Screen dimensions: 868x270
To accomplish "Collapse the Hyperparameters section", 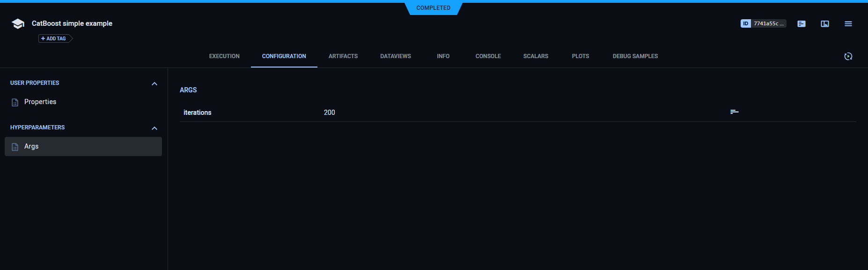I will [x=154, y=128].
